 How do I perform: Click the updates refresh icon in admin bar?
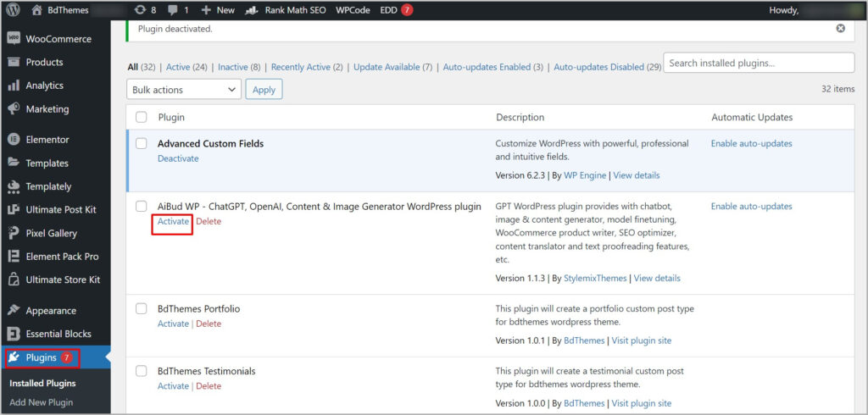click(140, 10)
